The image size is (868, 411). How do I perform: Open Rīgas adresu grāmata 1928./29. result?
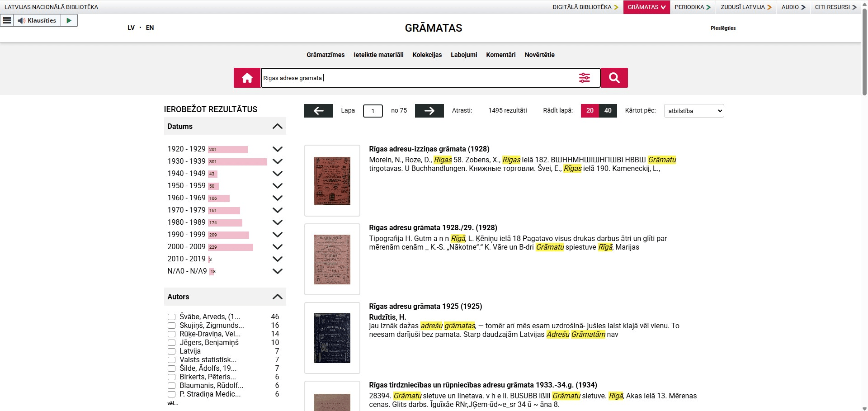click(433, 227)
